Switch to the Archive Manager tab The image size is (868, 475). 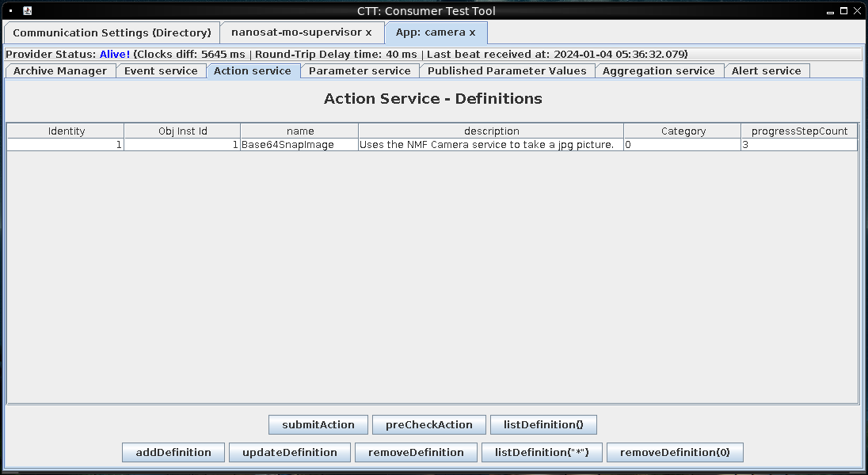tap(60, 71)
